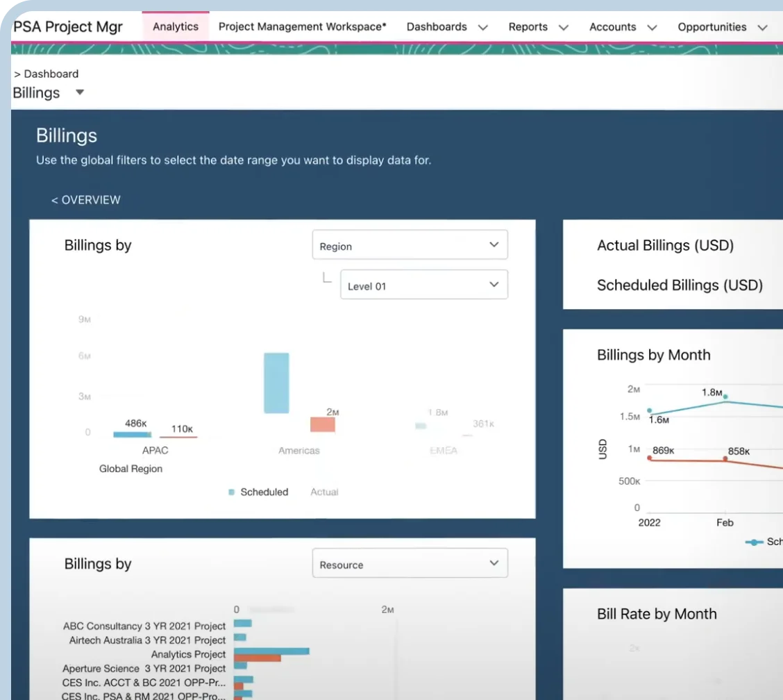Viewport: 783px width, 700px height.
Task: Switch to Project Management Workspace tab
Action: pyautogui.click(x=302, y=27)
